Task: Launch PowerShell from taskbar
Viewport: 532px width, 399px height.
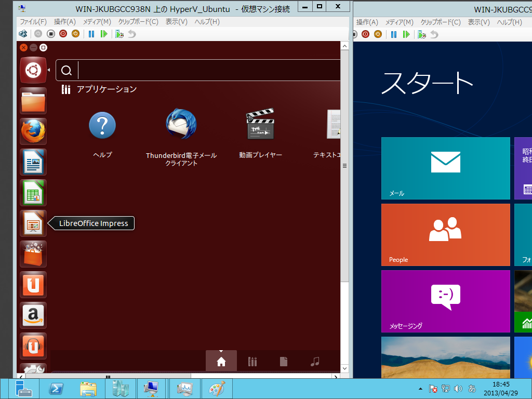Action: coord(56,389)
